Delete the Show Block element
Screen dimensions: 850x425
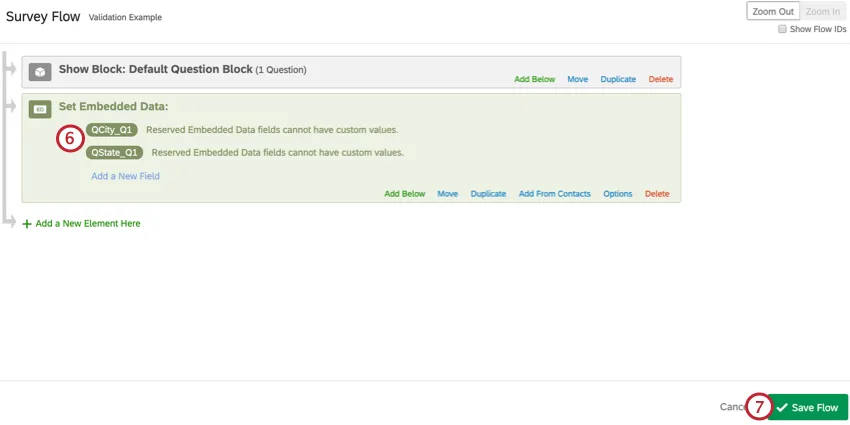point(660,79)
